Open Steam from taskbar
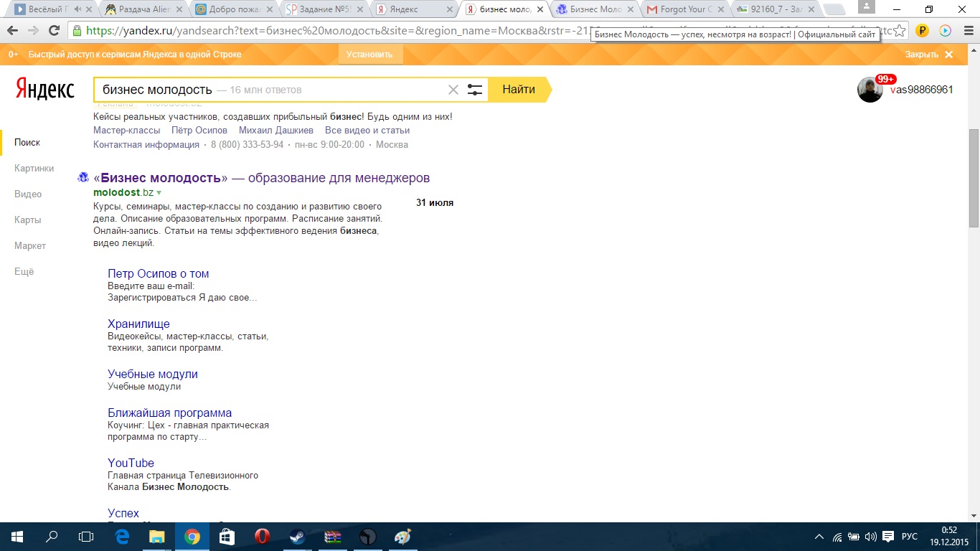Image resolution: width=980 pixels, height=551 pixels. (297, 536)
